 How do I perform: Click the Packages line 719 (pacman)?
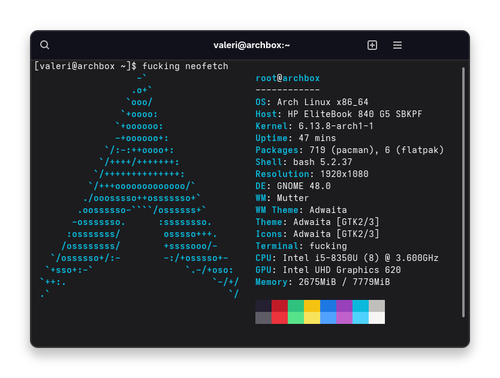tap(350, 150)
